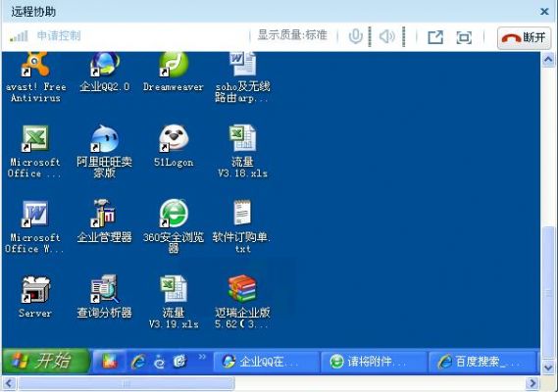Select 迈瑞企业版 5.62 archive
This screenshot has width=558, height=392.
point(242,302)
